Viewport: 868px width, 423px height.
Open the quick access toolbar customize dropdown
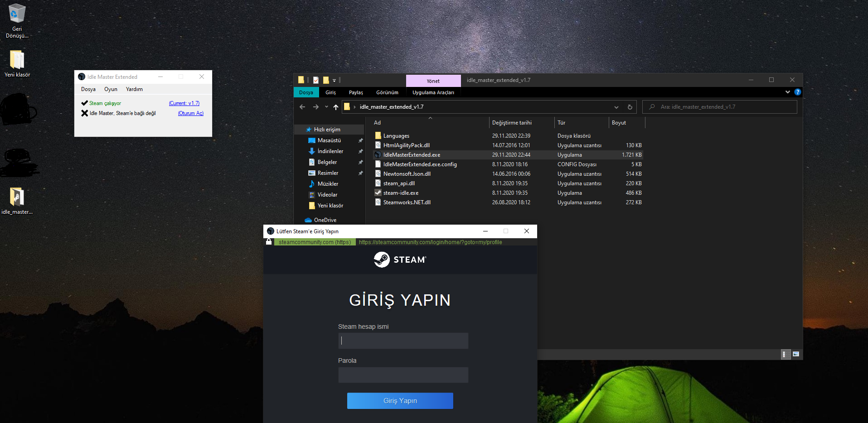(x=335, y=81)
